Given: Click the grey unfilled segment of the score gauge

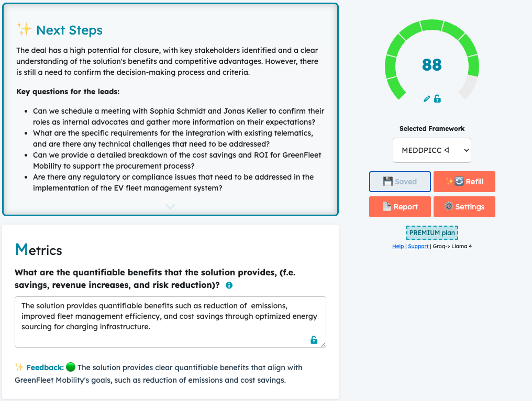Looking at the screenshot, I should point(469,87).
